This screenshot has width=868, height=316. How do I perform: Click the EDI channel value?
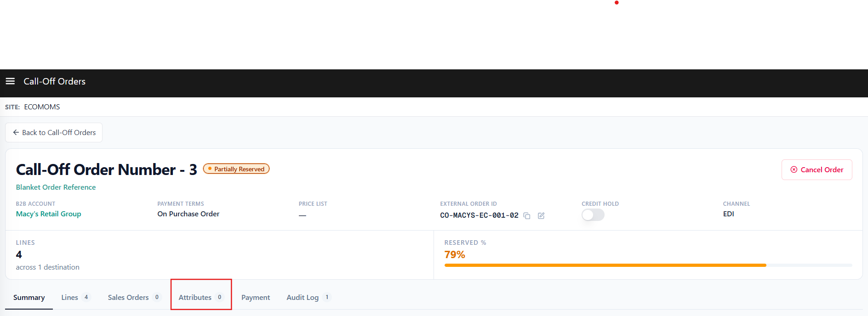tap(728, 214)
